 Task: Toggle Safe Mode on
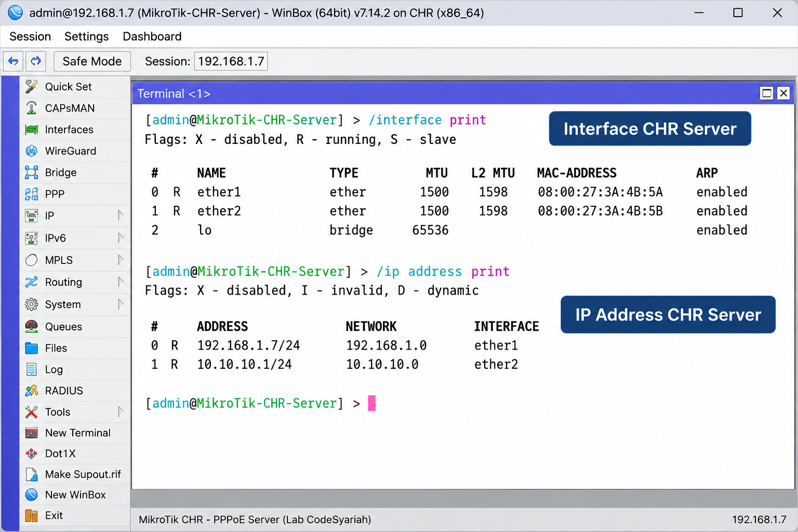point(92,61)
